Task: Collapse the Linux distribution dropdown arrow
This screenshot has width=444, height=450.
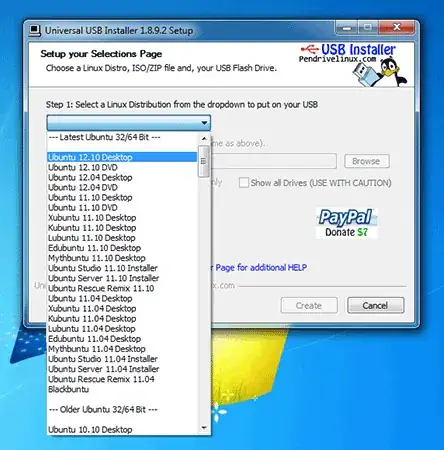Action: point(204,123)
